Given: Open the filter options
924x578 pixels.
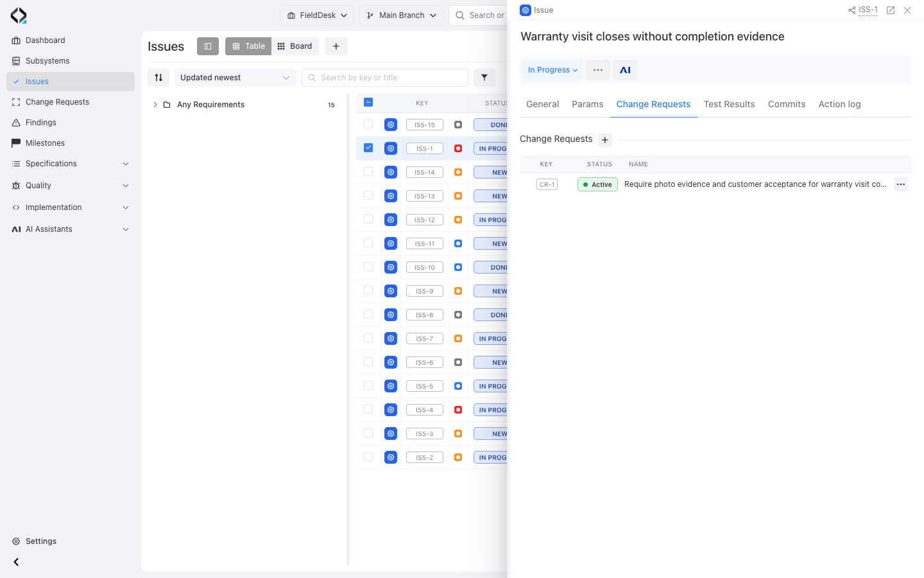Looking at the screenshot, I should [x=484, y=78].
